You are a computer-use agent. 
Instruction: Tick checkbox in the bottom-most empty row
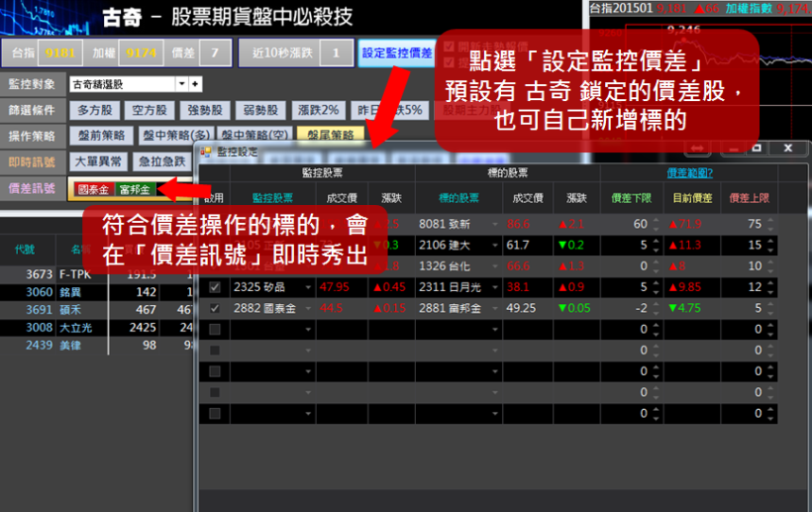click(215, 413)
